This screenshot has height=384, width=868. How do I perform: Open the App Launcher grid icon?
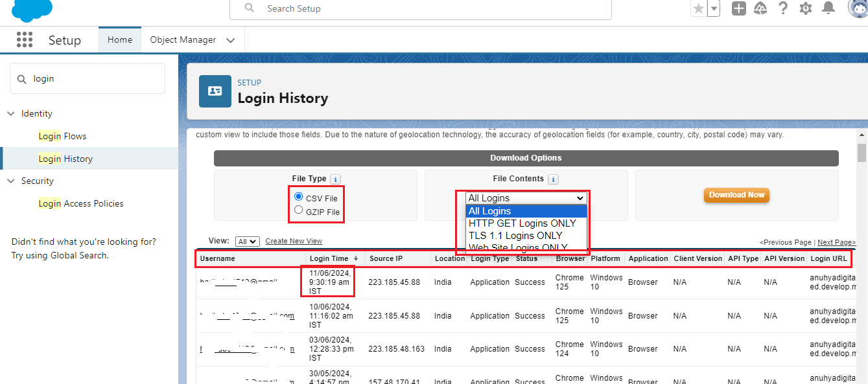[x=24, y=40]
